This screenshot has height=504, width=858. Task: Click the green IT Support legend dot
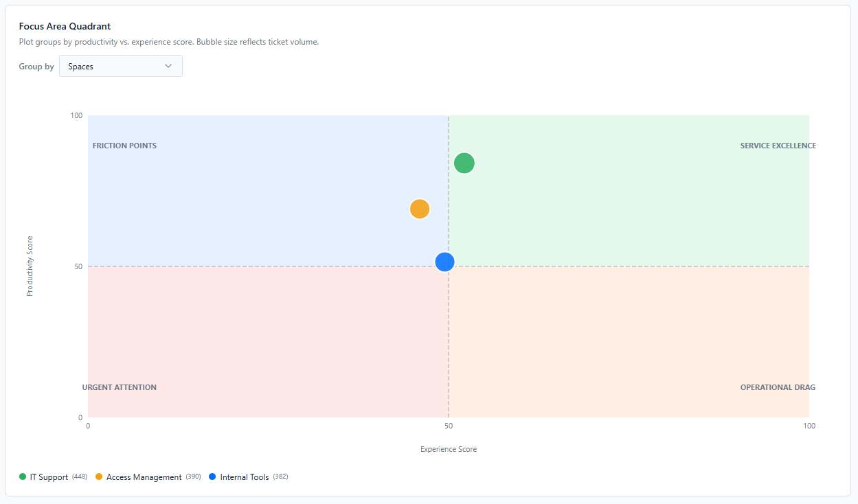pyautogui.click(x=23, y=477)
